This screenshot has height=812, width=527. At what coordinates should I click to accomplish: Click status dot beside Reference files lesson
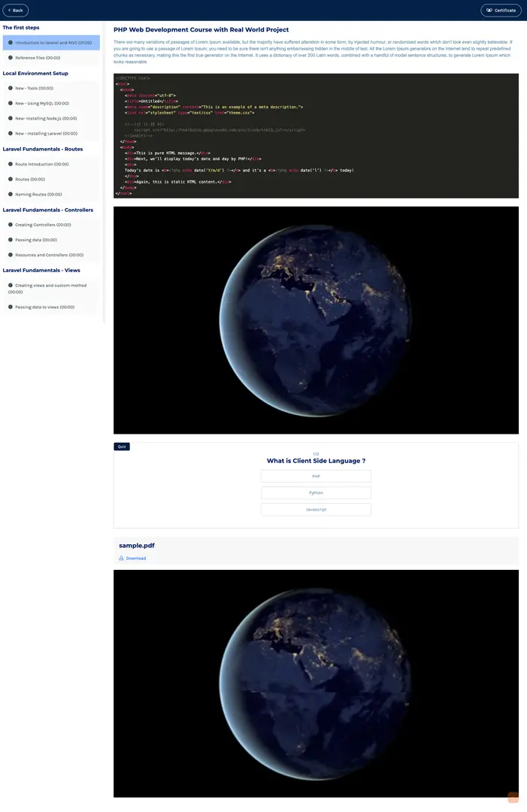click(x=10, y=58)
